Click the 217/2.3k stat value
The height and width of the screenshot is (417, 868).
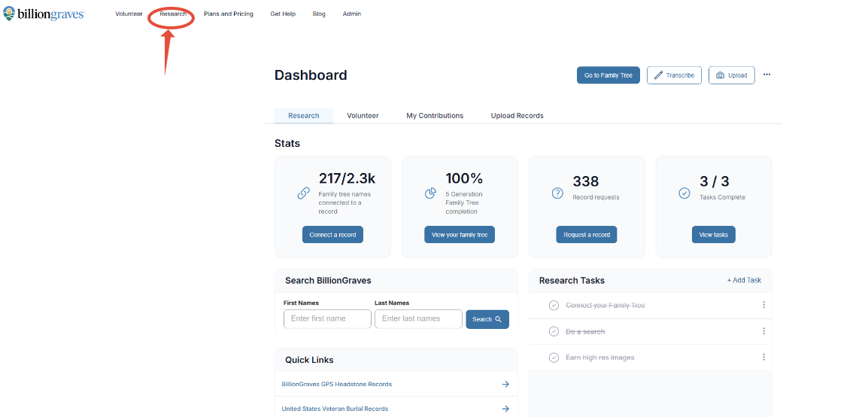[x=347, y=178]
